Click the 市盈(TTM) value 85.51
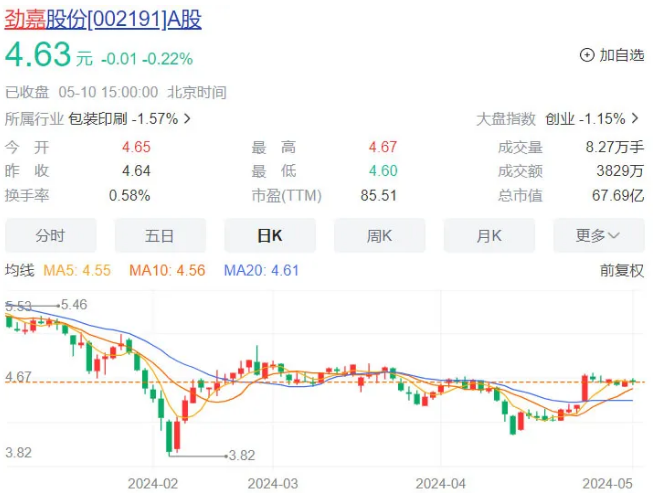Viewport: 659px width, 503px height. pyautogui.click(x=379, y=195)
